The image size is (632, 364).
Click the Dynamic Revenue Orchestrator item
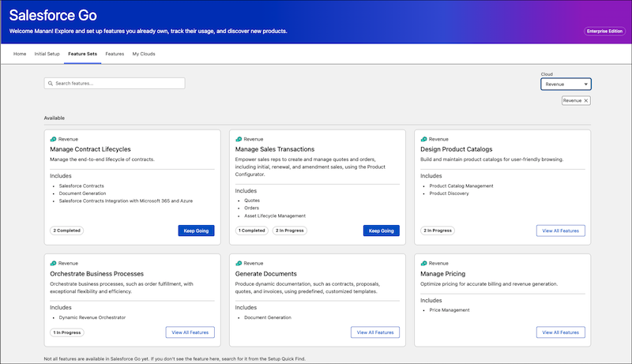coord(92,317)
